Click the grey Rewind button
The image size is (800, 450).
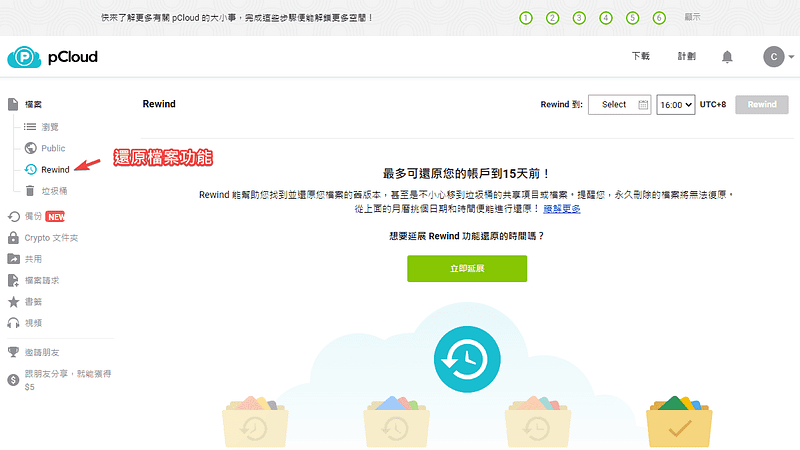(762, 105)
